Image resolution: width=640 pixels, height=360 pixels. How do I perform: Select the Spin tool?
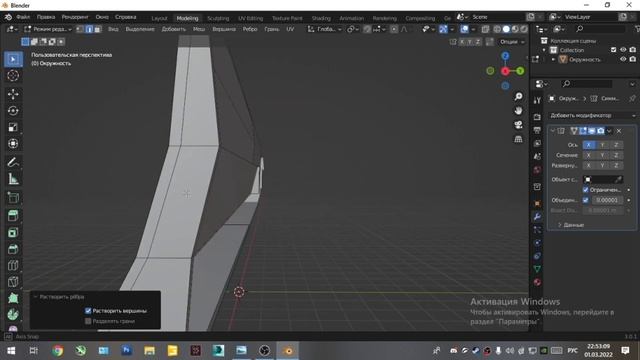pos(13,315)
